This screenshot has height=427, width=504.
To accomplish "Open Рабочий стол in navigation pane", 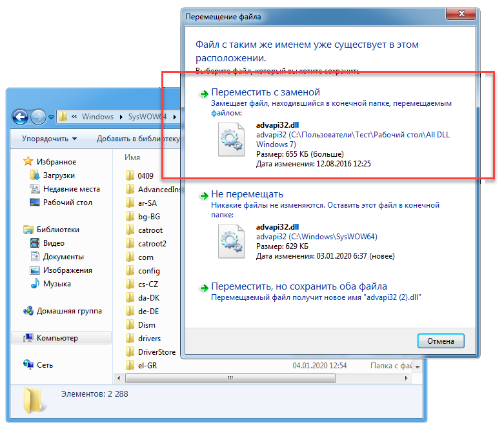I will click(x=68, y=203).
